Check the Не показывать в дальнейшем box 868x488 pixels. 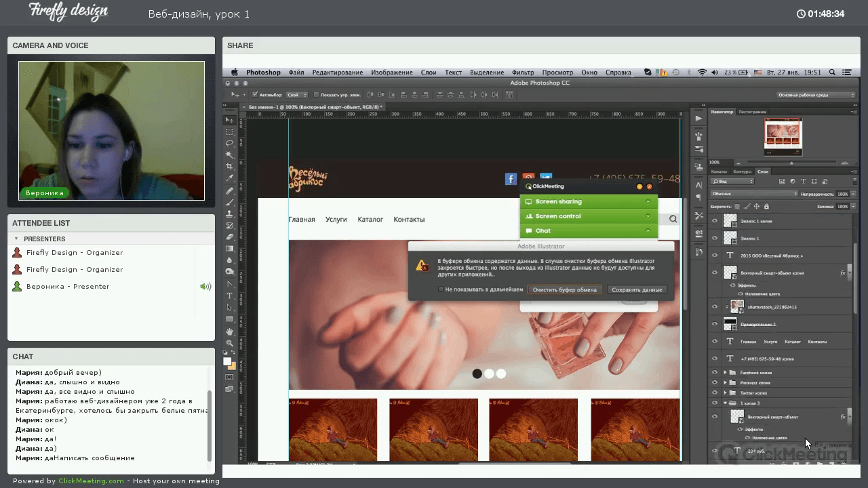coord(441,289)
